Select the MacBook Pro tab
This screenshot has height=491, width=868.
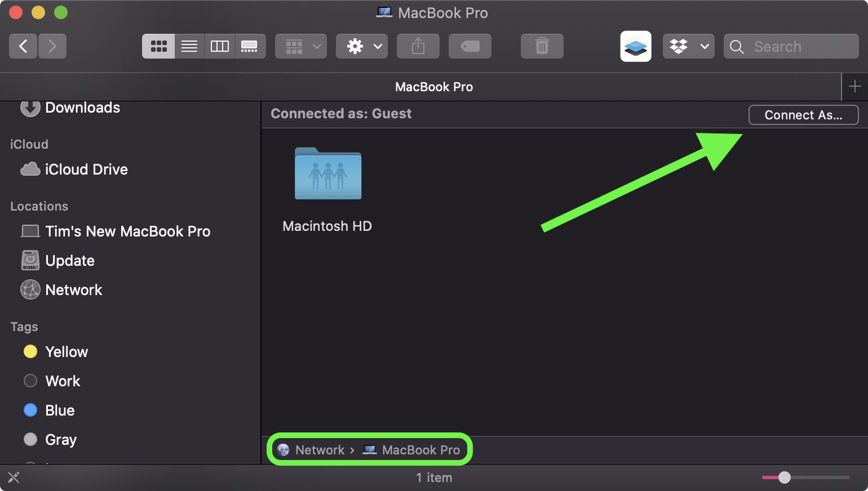pos(434,87)
